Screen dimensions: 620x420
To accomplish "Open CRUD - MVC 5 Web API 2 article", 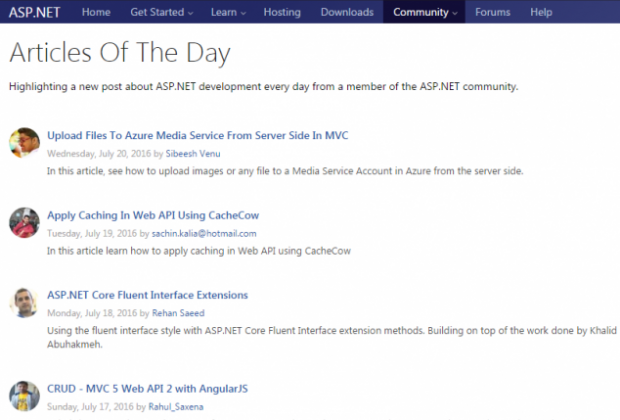I will click(x=147, y=389).
